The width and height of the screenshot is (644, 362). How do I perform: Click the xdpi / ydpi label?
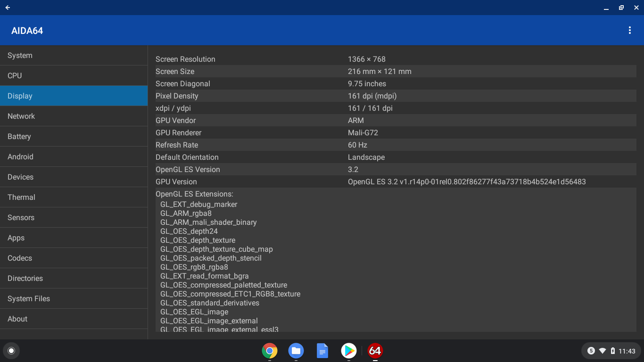tap(173, 108)
